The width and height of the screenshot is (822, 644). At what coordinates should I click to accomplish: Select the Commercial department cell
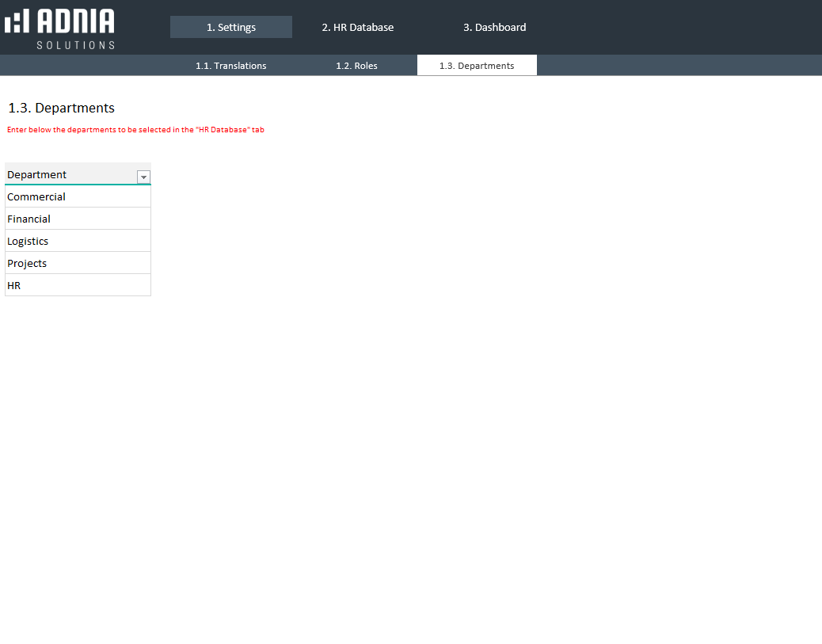pos(78,196)
